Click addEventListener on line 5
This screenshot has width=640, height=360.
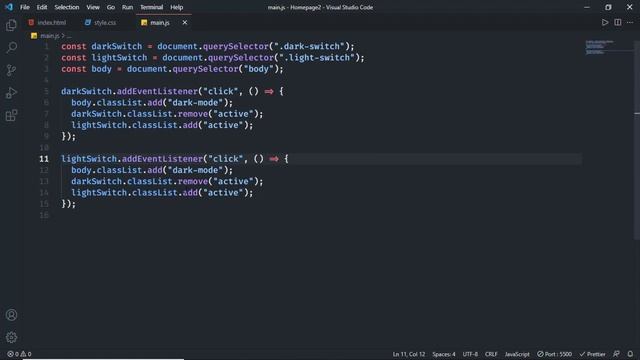(x=157, y=91)
